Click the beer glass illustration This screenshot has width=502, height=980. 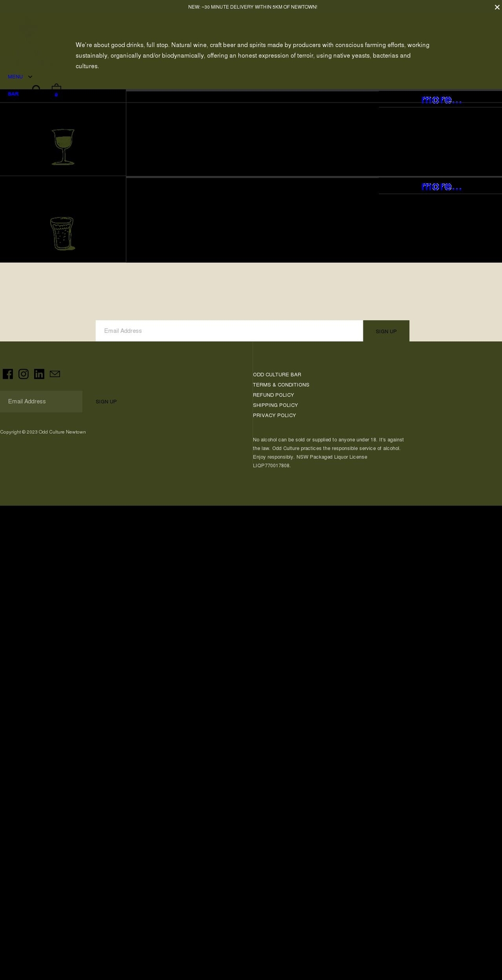[62, 234]
